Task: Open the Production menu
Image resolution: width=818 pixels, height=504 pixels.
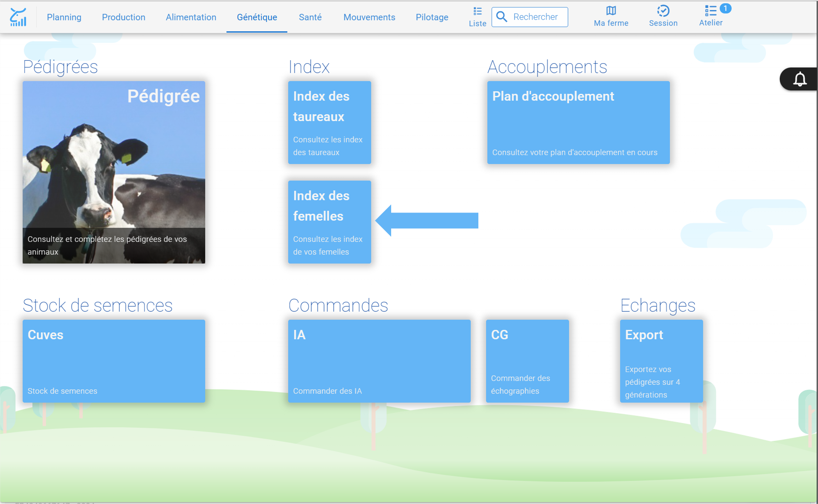Action: click(123, 17)
